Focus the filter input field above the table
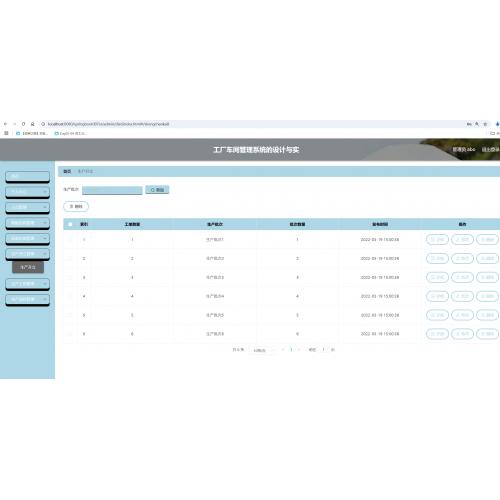The image size is (500, 500). (x=112, y=190)
